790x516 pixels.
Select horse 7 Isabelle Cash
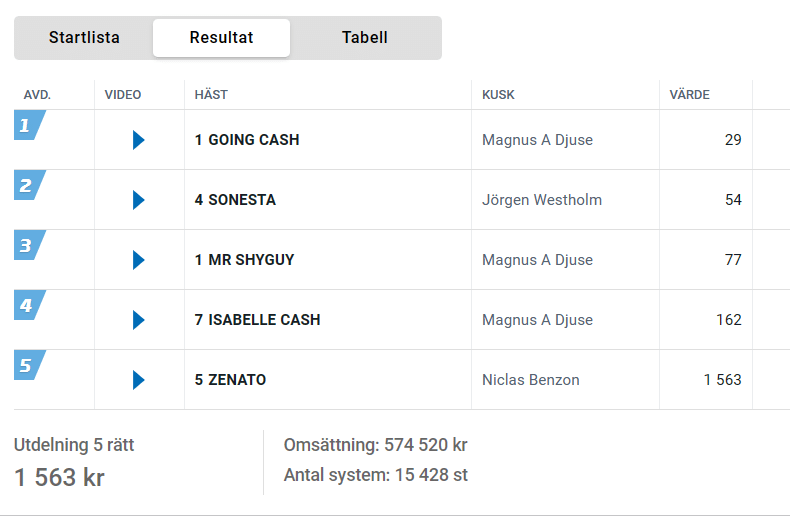257,320
